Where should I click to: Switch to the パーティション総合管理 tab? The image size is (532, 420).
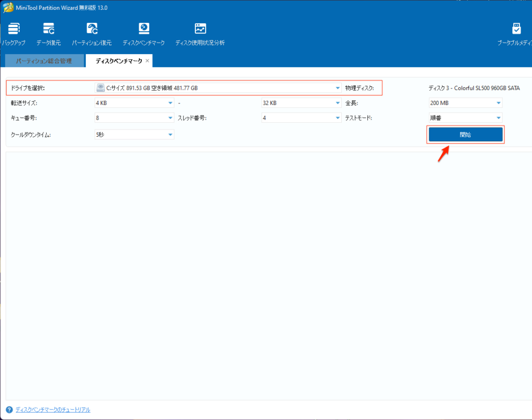43,61
